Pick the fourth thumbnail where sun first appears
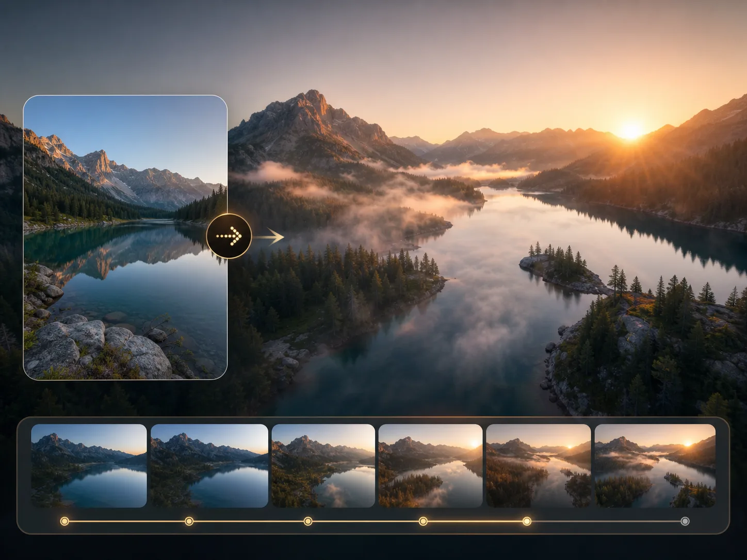Viewport: 747px width, 560px height. tap(430, 466)
